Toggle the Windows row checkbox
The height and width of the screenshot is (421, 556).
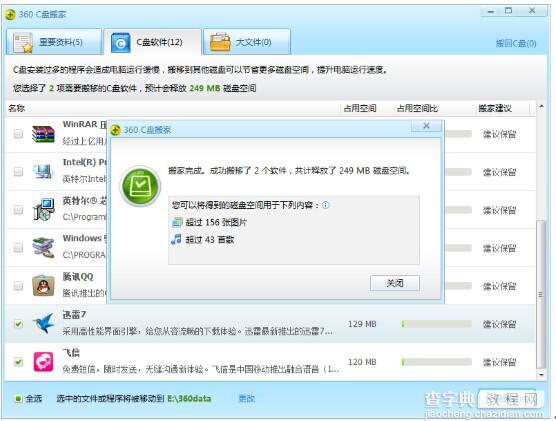tap(18, 247)
